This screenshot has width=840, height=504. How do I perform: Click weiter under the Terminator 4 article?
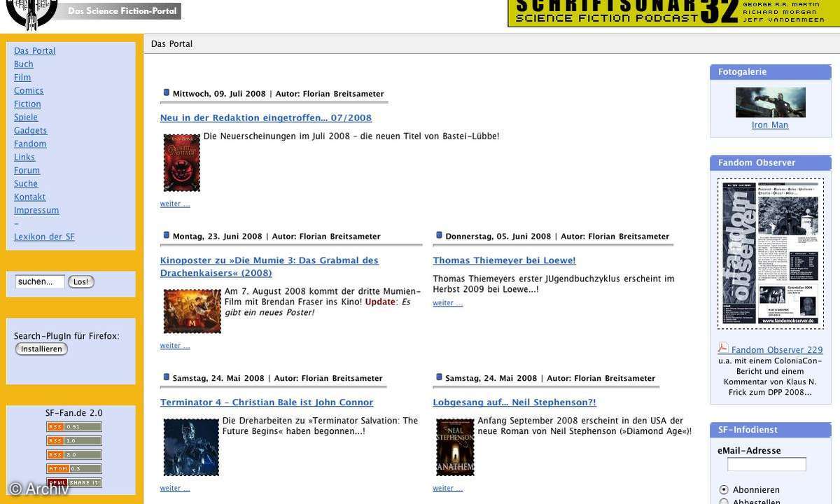[175, 489]
